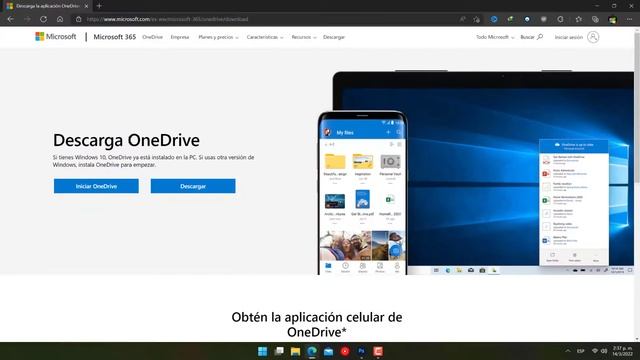Click the phone mockup My files image
This screenshot has height=360, width=640.
pos(362,193)
